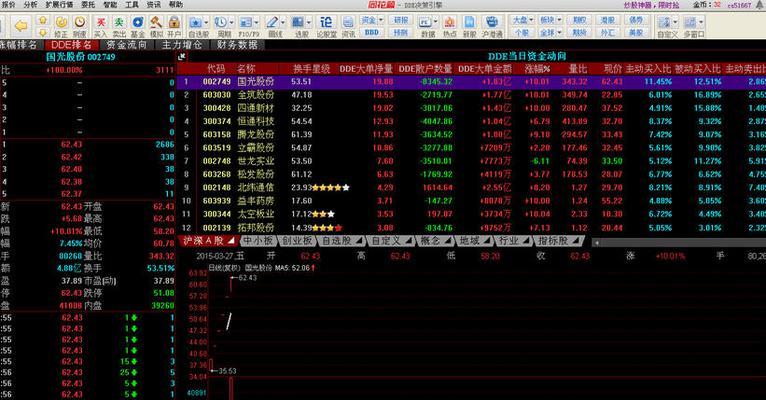
Task: Click the 外汇 button
Action: click(x=607, y=32)
